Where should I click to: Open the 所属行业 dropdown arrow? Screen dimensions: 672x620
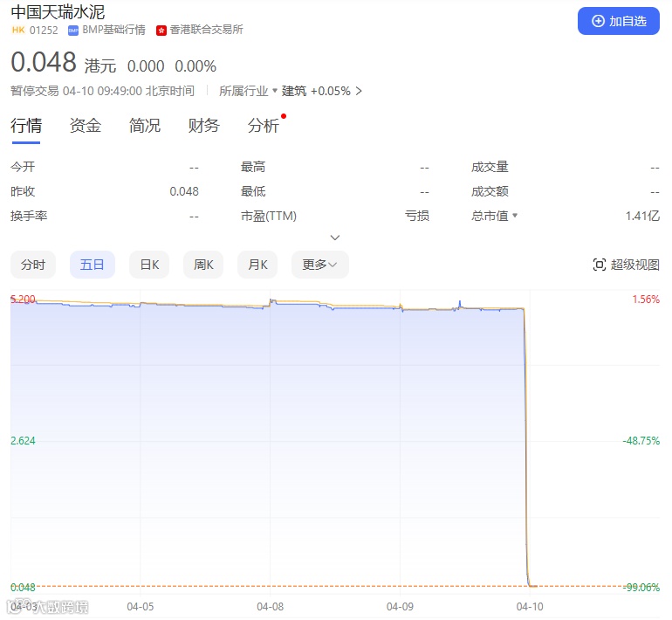coord(275,90)
